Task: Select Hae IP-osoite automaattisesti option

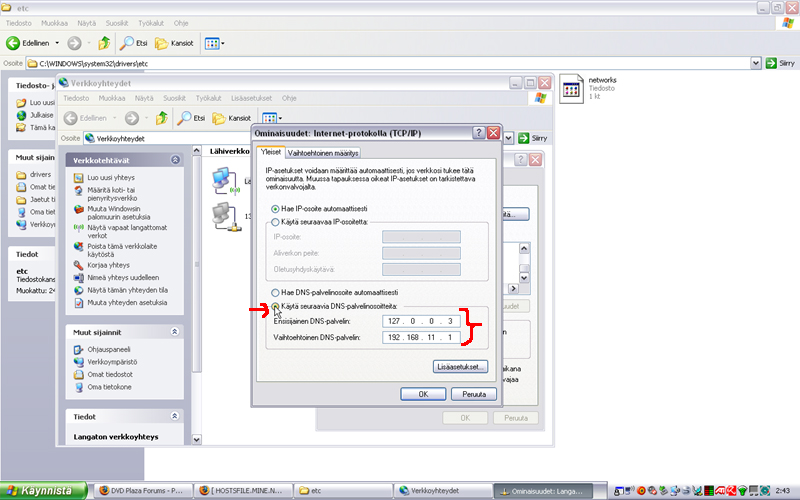Action: point(276,207)
